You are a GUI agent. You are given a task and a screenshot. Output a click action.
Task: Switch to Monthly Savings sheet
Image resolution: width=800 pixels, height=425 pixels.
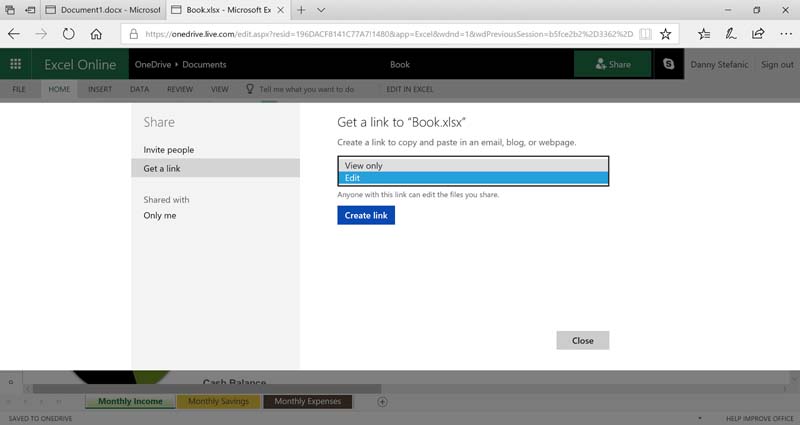[x=218, y=402]
